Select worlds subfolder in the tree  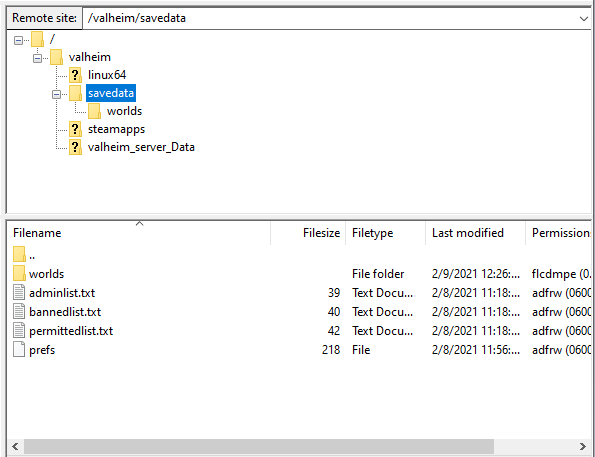(x=124, y=111)
